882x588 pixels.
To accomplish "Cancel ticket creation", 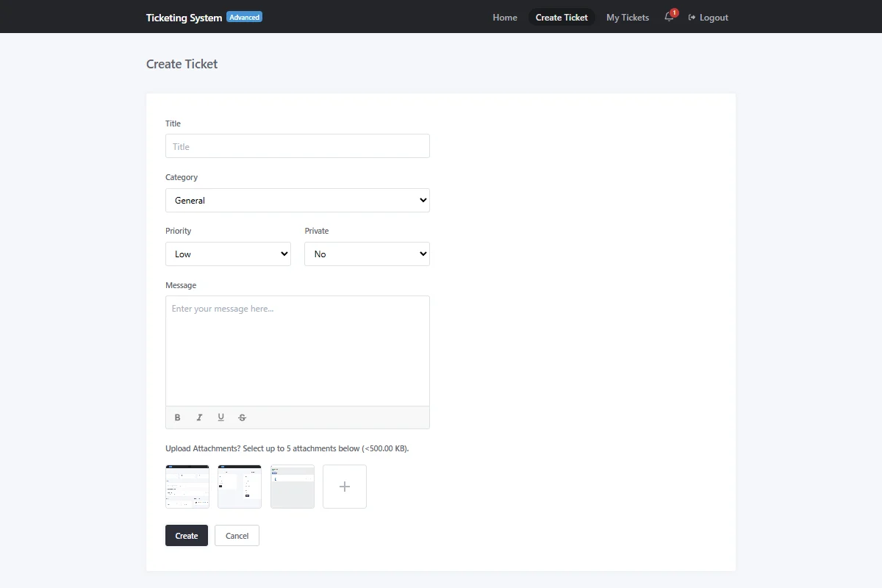I will point(237,536).
